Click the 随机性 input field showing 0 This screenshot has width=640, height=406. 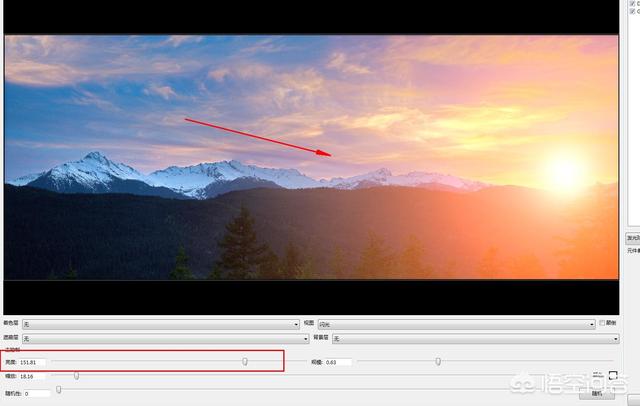(37, 394)
